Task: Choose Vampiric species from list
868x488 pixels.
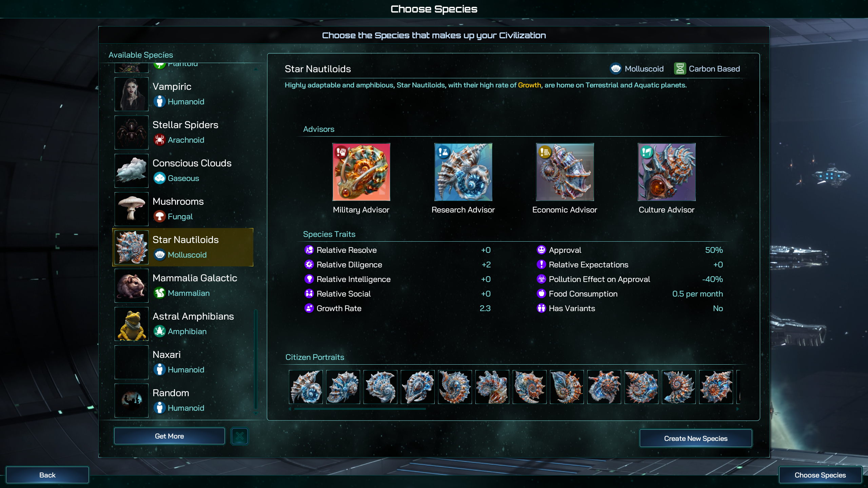Action: coord(183,94)
